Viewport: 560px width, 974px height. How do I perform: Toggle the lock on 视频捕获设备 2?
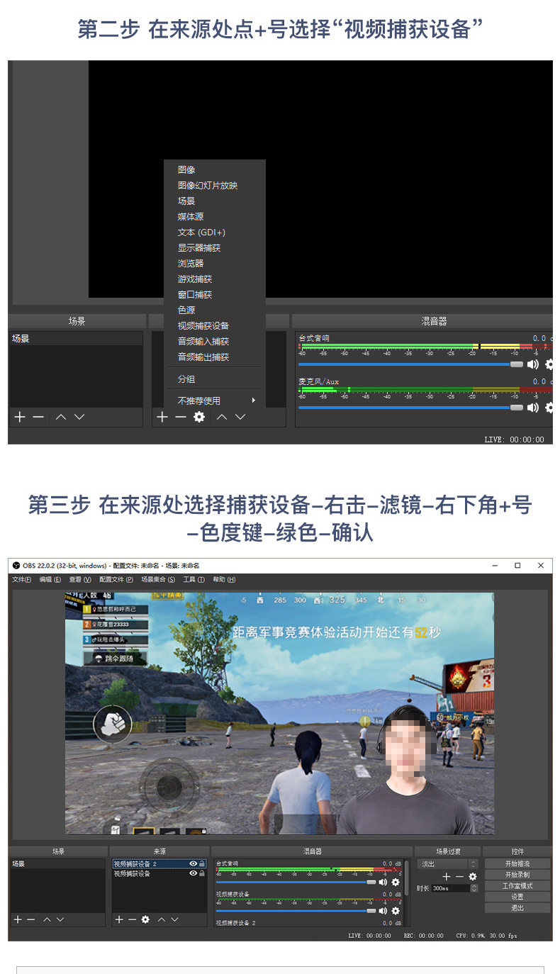[202, 863]
